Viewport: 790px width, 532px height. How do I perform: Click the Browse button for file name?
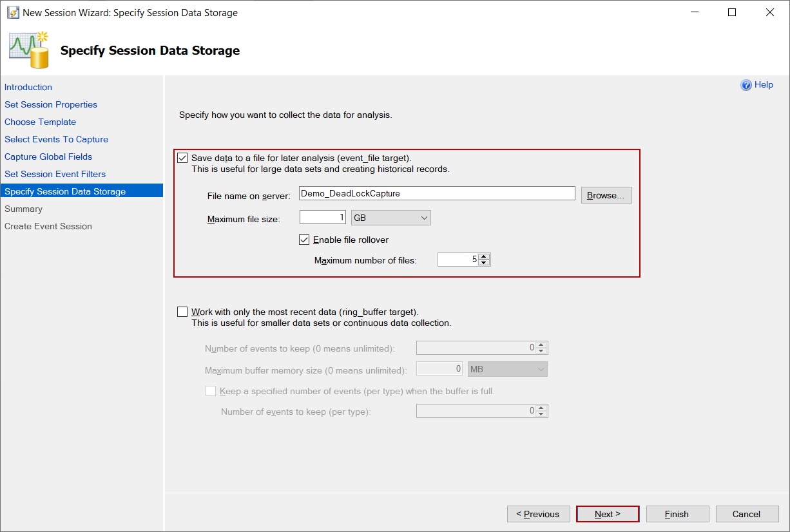click(x=606, y=195)
